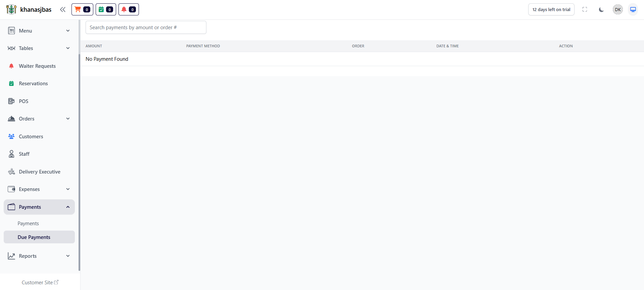Click the No Payment Found message
Viewport: 644px width, 290px height.
click(x=107, y=59)
